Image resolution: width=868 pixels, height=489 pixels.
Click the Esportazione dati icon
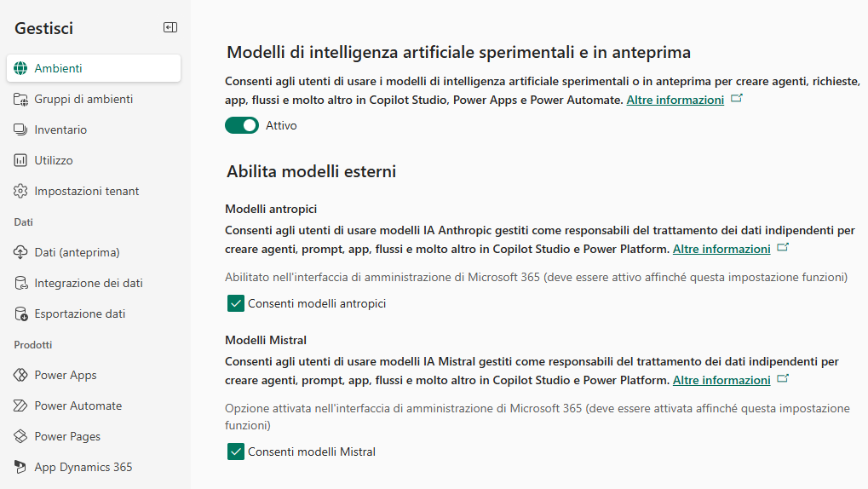(x=20, y=314)
